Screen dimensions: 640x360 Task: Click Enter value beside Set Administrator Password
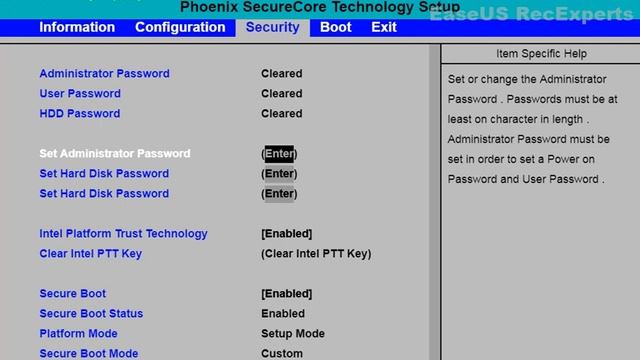[x=279, y=154]
